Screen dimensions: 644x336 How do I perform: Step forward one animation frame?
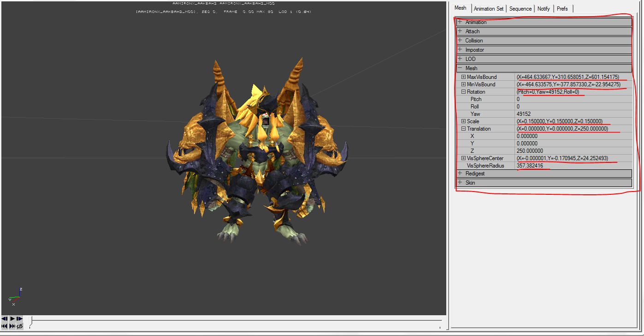click(19, 318)
